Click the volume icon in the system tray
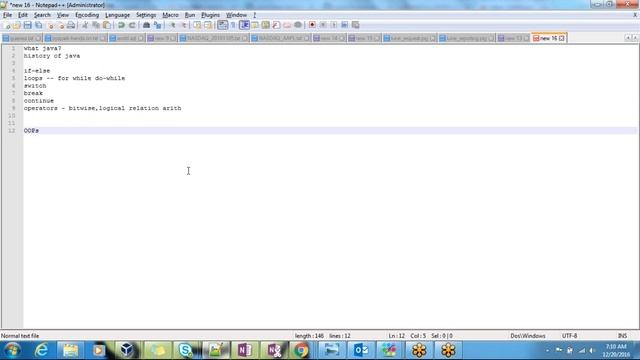640x360 pixels. click(592, 351)
